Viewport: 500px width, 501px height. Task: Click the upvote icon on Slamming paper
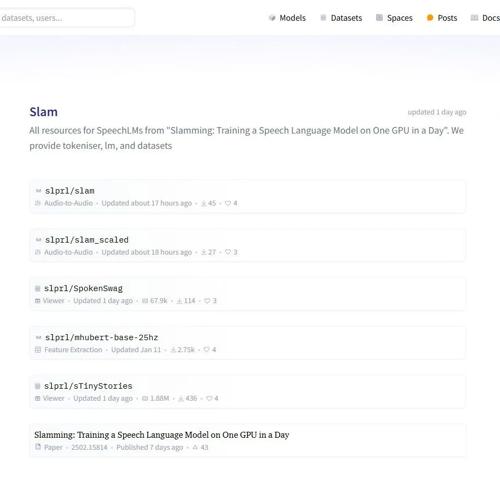195,447
